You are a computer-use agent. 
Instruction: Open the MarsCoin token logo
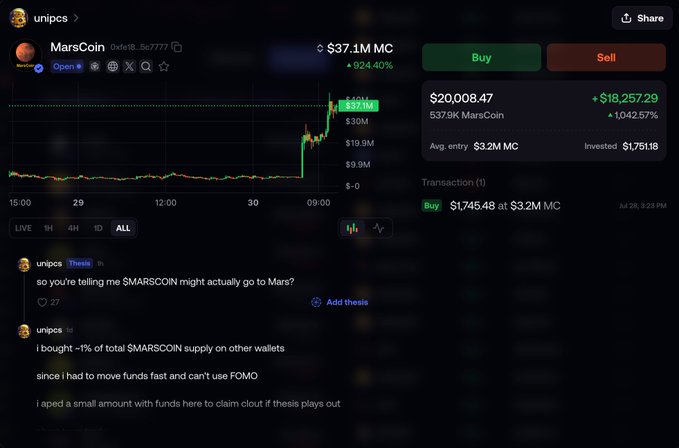point(26,55)
